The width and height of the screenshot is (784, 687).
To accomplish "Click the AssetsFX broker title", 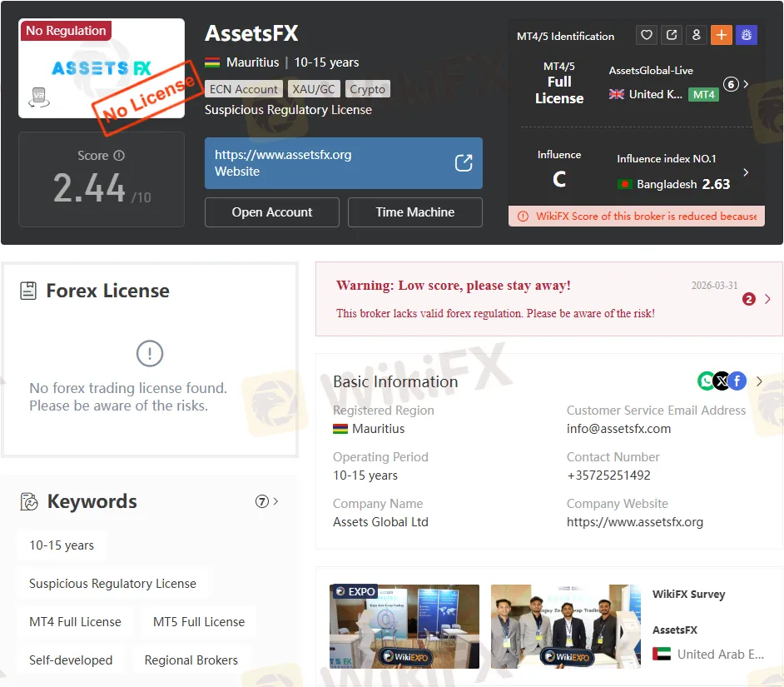I will point(251,33).
